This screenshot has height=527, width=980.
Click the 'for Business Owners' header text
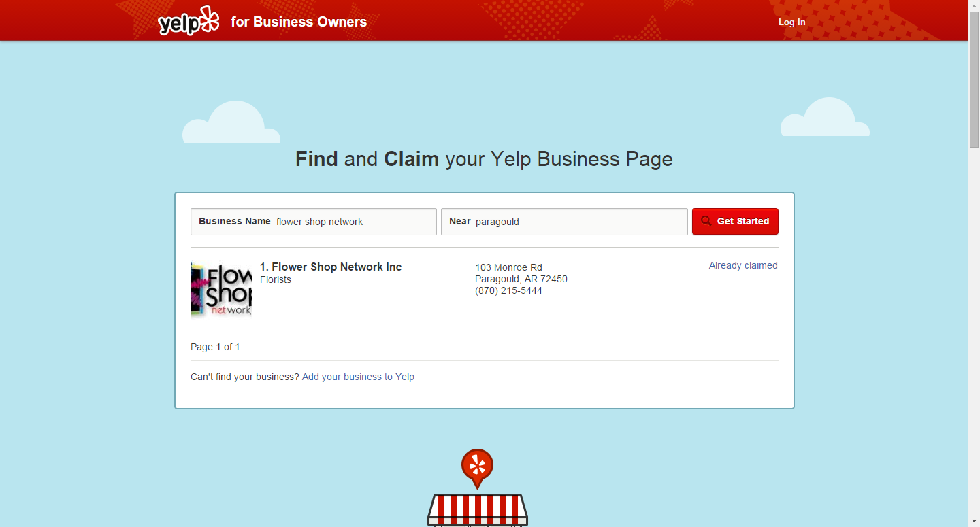(299, 22)
